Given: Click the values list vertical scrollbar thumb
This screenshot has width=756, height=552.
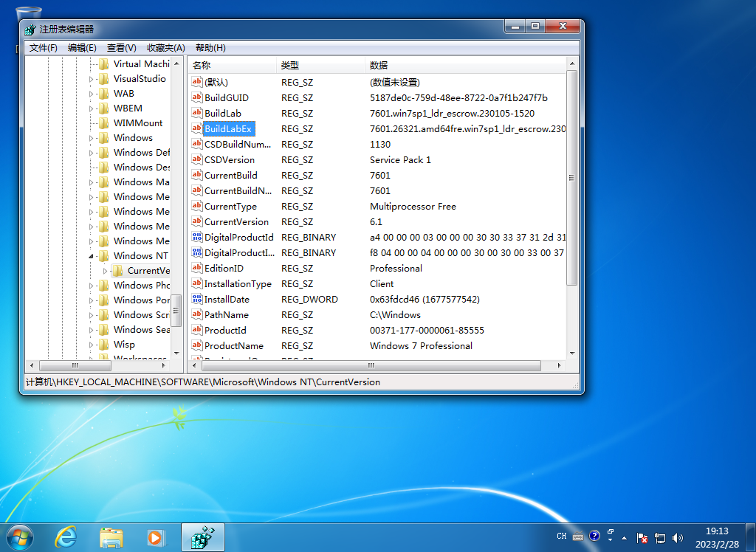Looking at the screenshot, I should point(572,177).
